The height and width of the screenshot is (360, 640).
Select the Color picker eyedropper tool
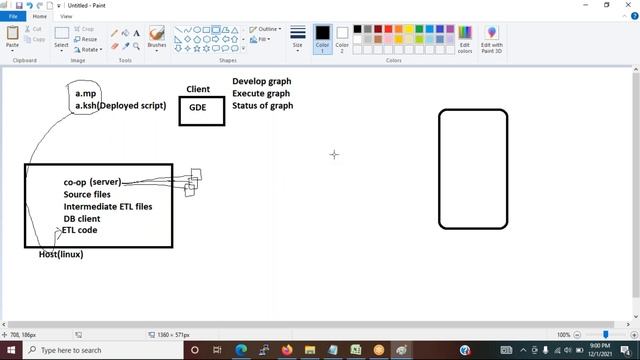pyautogui.click(x=125, y=46)
